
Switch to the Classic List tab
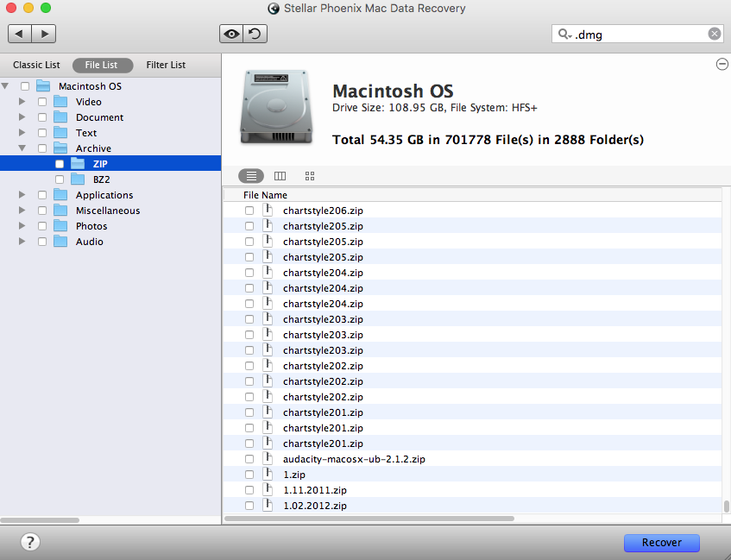(x=36, y=65)
